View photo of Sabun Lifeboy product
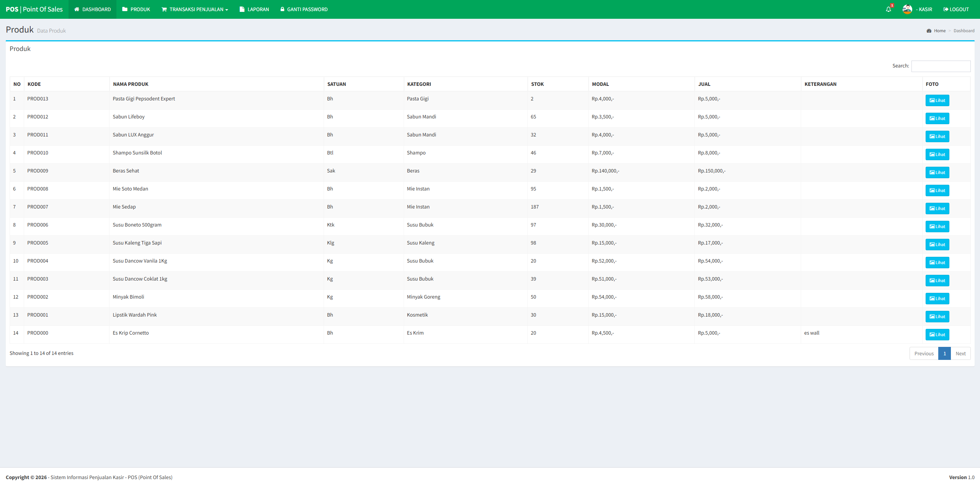Screen dimensions: 980x486 tap(937, 118)
